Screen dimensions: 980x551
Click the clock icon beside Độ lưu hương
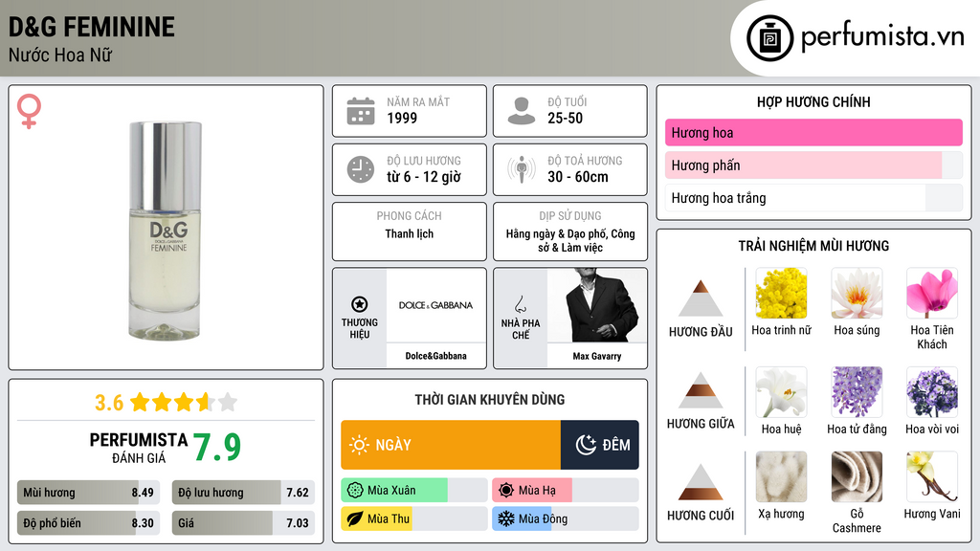point(361,170)
